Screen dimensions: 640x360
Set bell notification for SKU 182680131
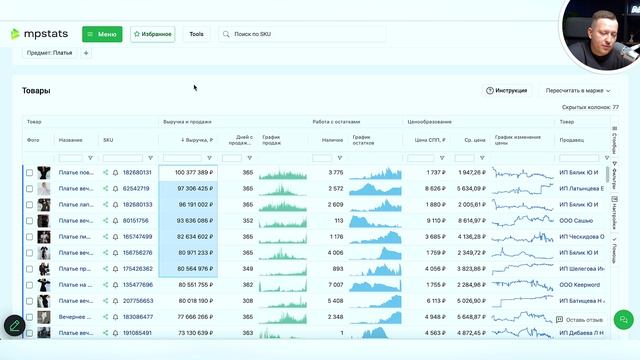point(116,173)
